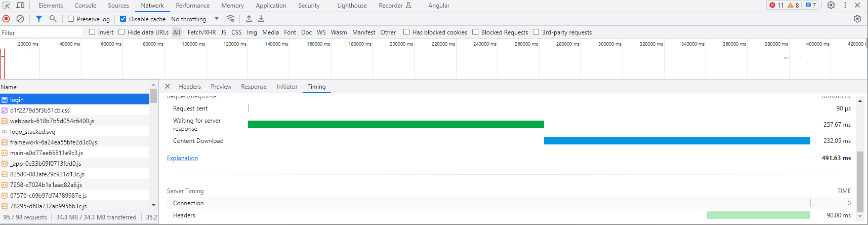Click the timing pane scroll-down arrow
868x225 pixels.
860,216
